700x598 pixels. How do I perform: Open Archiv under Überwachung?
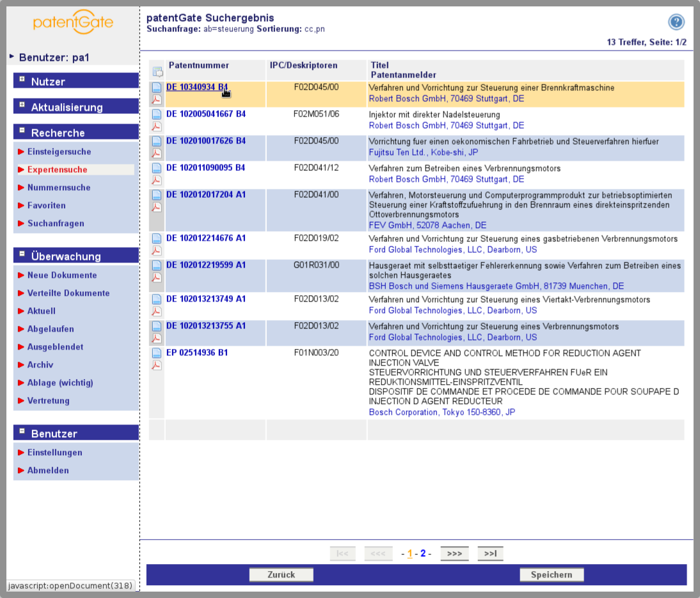coord(40,365)
